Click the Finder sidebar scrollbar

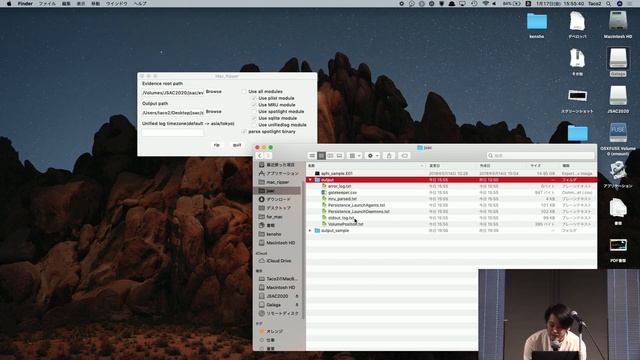pyautogui.click(x=303, y=249)
